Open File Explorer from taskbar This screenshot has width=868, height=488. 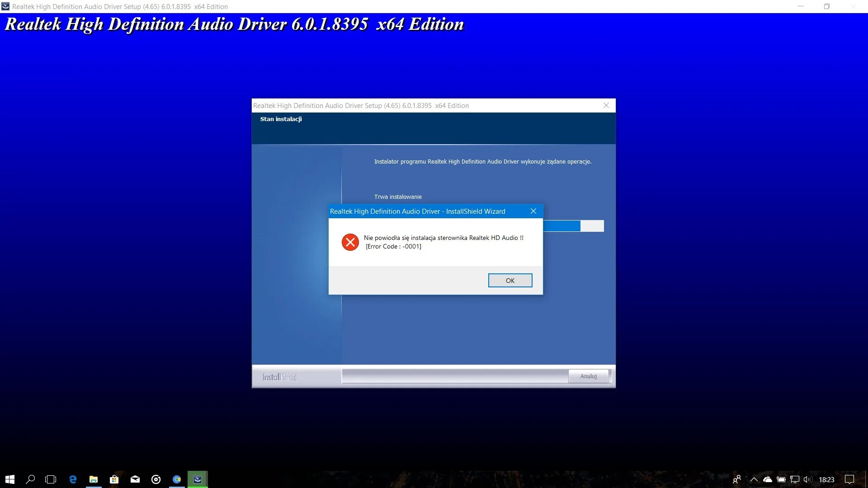pos(94,479)
